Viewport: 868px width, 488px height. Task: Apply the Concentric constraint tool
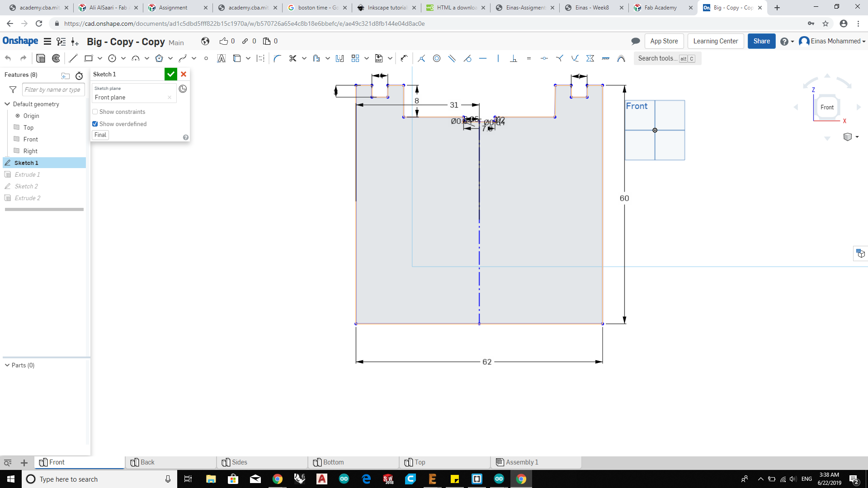pyautogui.click(x=437, y=58)
